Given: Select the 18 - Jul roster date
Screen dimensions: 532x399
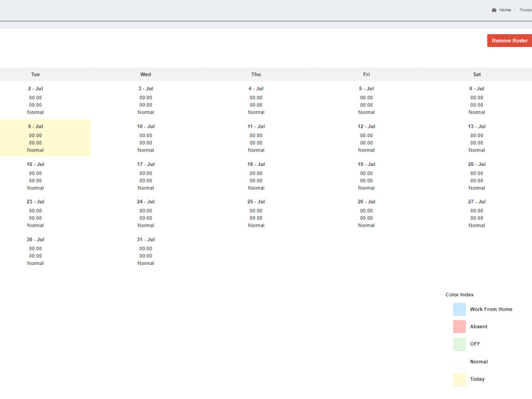Looking at the screenshot, I should click(256, 164).
